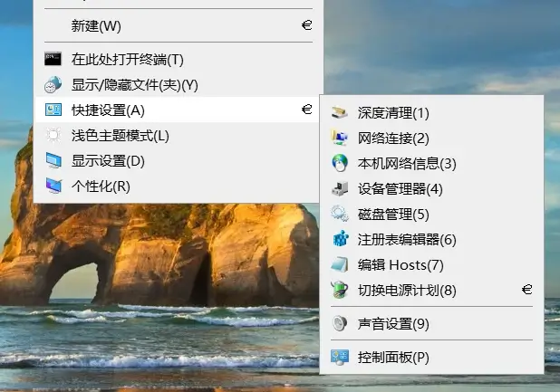Click the control panel icon beside 控制面板(P)
The image size is (560, 392).
(339, 358)
